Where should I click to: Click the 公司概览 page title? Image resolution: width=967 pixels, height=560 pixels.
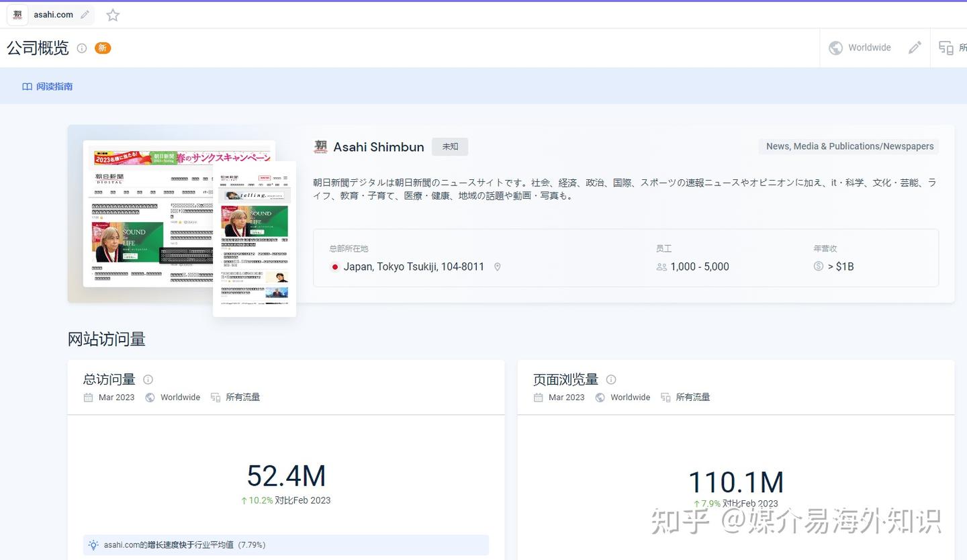[x=38, y=48]
